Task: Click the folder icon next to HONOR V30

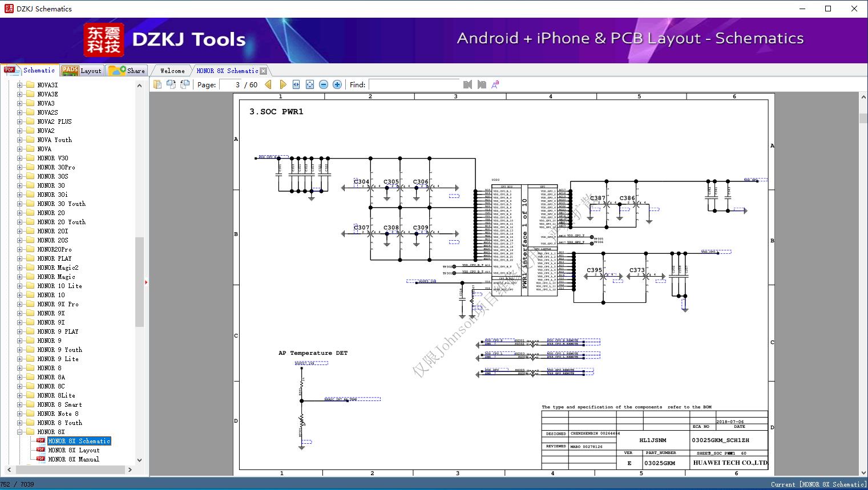Action: tap(30, 158)
